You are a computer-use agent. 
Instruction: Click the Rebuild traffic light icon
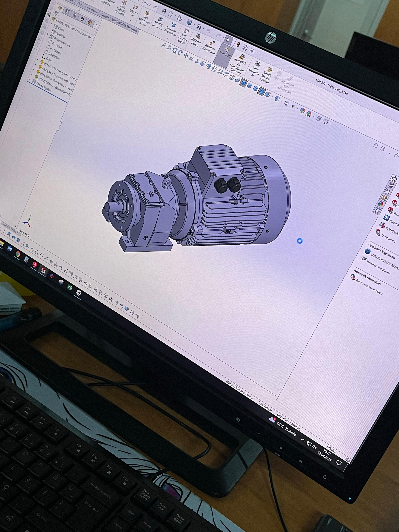click(x=238, y=44)
